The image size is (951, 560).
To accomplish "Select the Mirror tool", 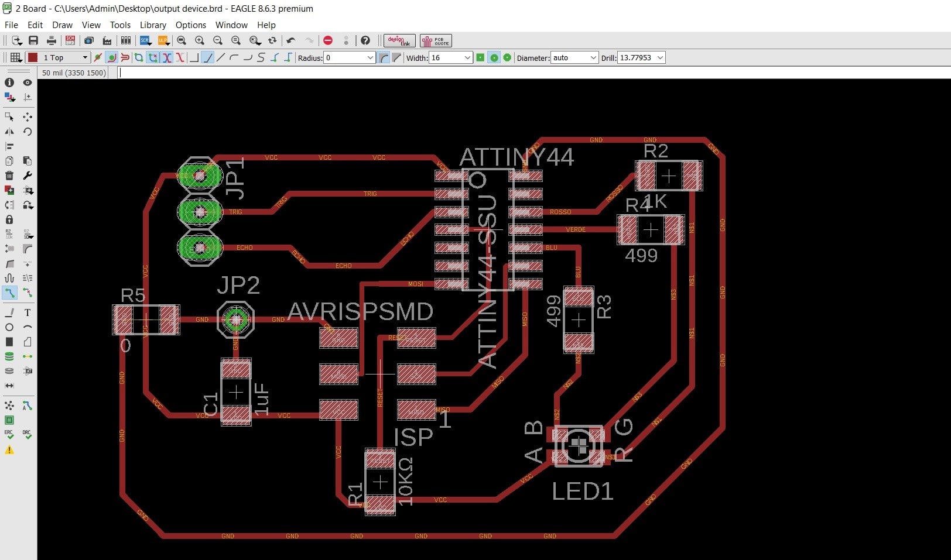I will click(9, 132).
